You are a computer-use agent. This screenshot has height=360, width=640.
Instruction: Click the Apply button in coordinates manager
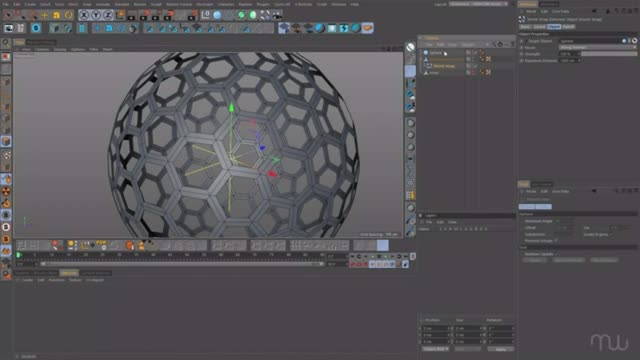point(500,349)
